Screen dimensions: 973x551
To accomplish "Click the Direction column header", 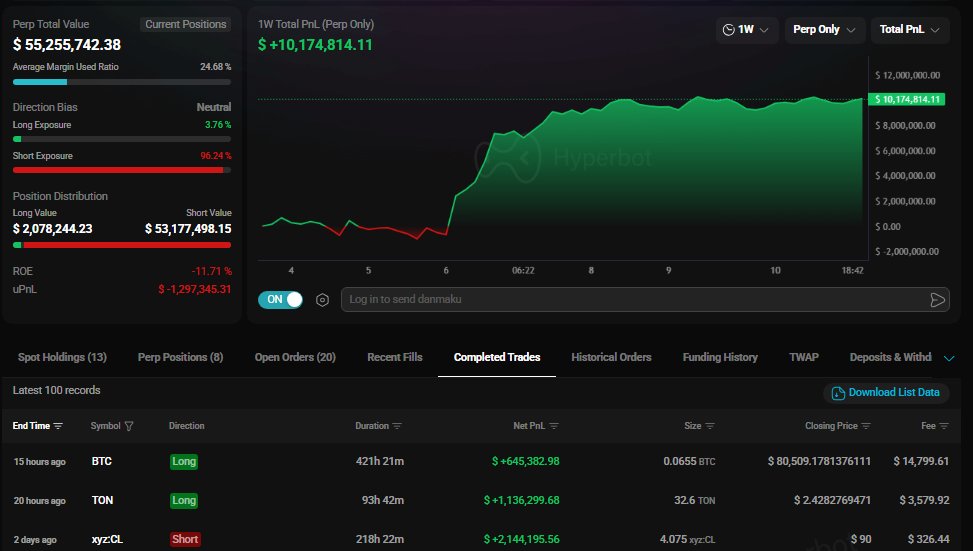I will click(x=186, y=426).
